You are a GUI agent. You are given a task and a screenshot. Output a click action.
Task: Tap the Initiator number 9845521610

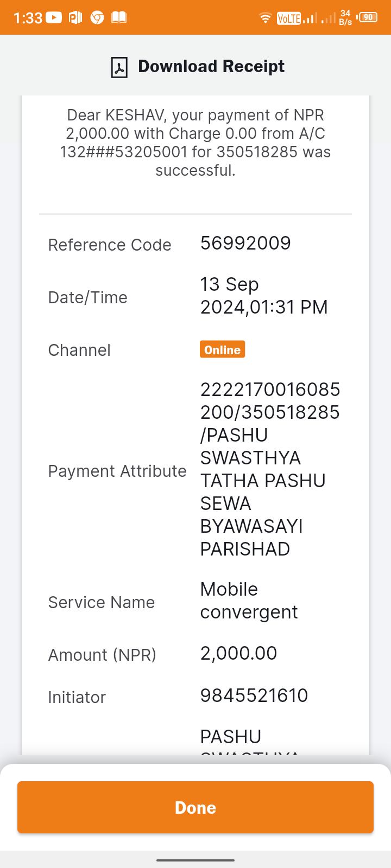[x=254, y=695]
